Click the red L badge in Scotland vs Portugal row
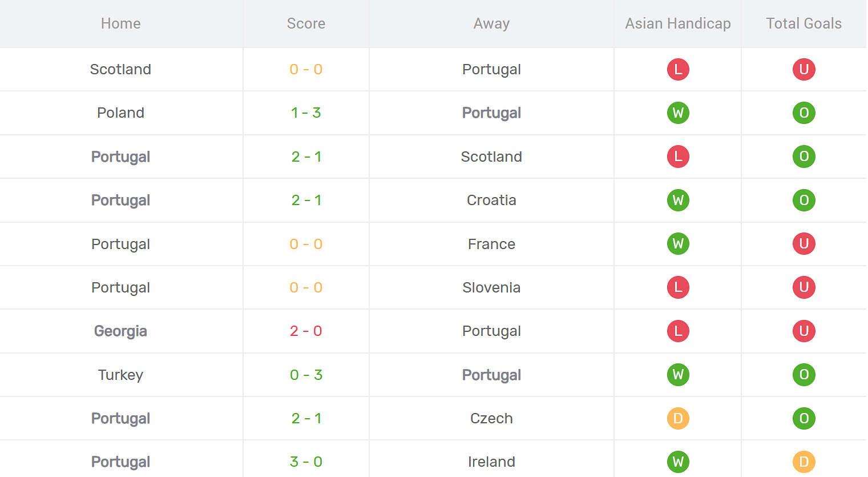 tap(678, 69)
